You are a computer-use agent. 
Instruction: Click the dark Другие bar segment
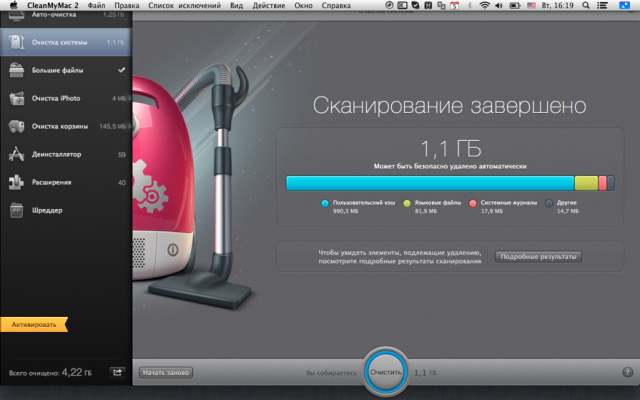611,183
